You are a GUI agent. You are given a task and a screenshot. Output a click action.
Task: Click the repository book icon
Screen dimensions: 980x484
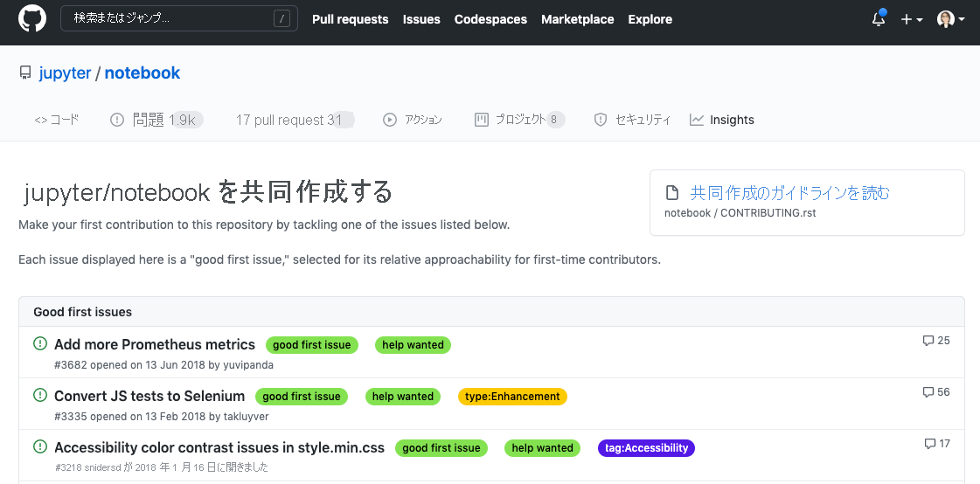25,73
